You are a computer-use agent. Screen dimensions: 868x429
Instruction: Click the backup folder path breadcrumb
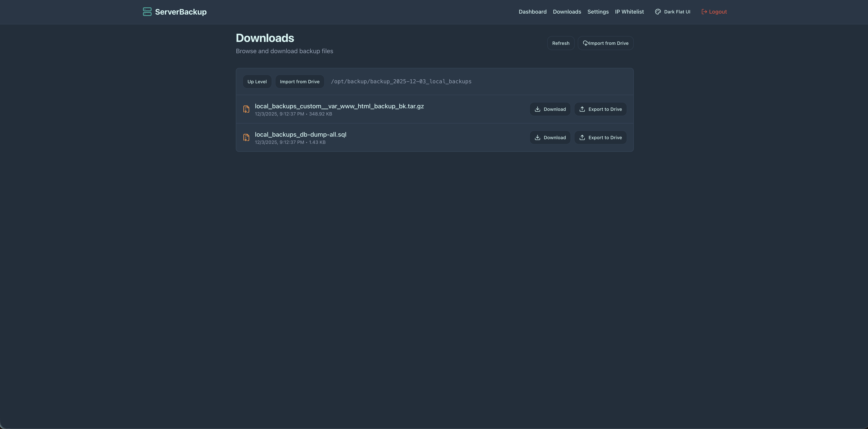tap(401, 81)
